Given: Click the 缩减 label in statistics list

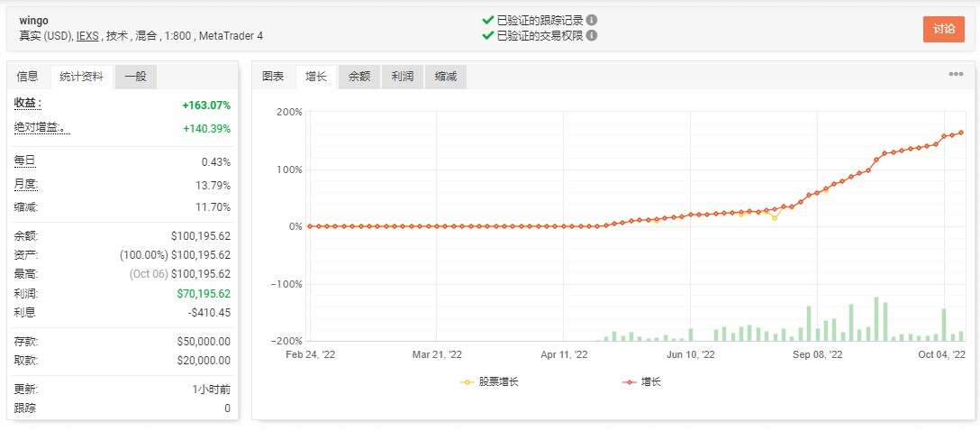Looking at the screenshot, I should (26, 207).
